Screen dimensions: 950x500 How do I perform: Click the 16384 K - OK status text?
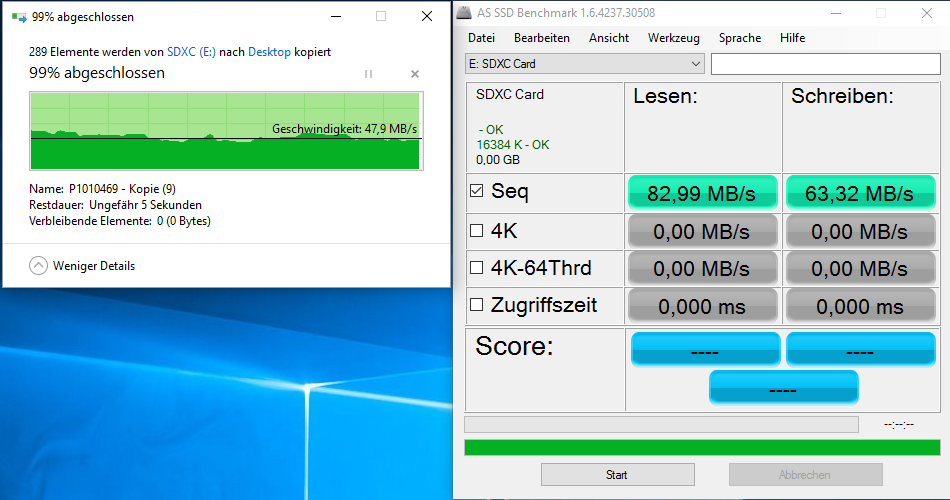pyautogui.click(x=513, y=145)
